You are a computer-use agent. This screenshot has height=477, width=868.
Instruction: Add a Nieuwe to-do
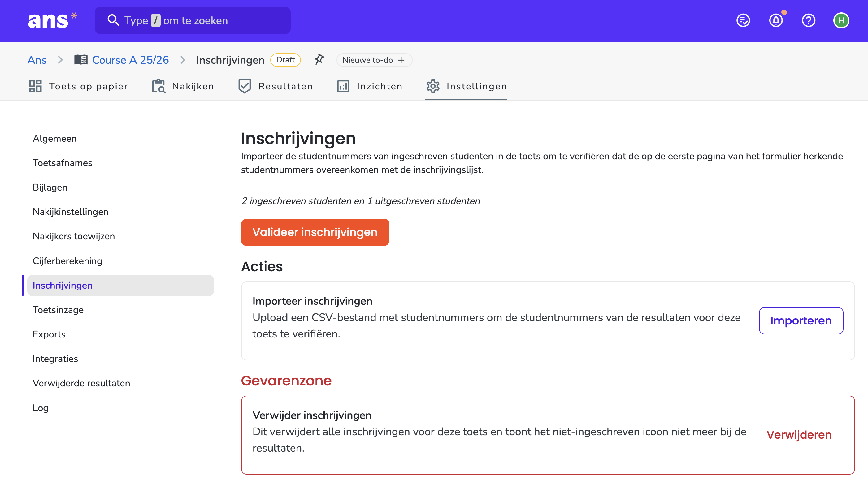374,60
